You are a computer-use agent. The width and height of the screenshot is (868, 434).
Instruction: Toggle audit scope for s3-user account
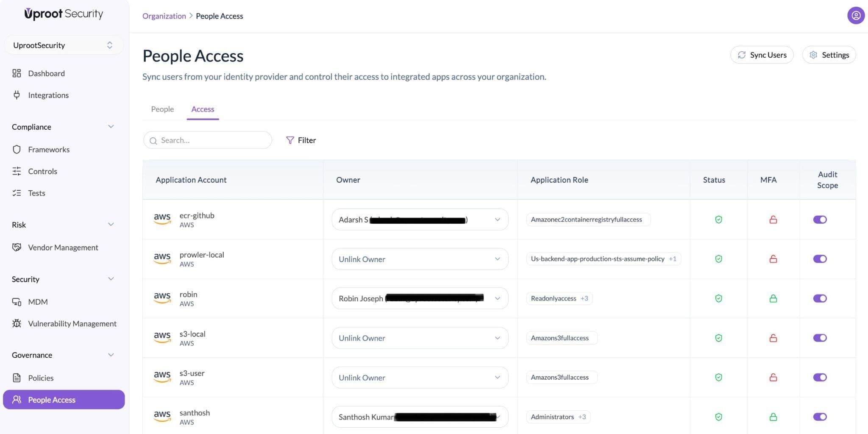pos(820,377)
